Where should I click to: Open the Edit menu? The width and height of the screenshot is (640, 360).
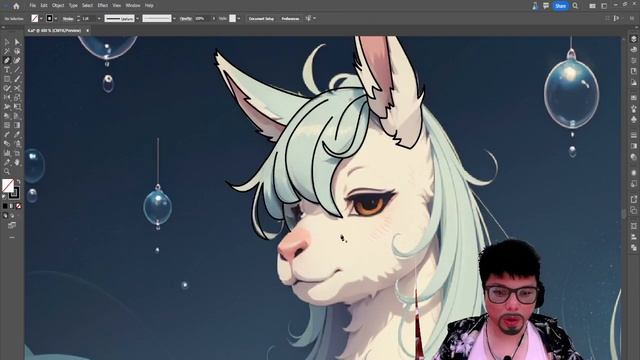(x=44, y=6)
